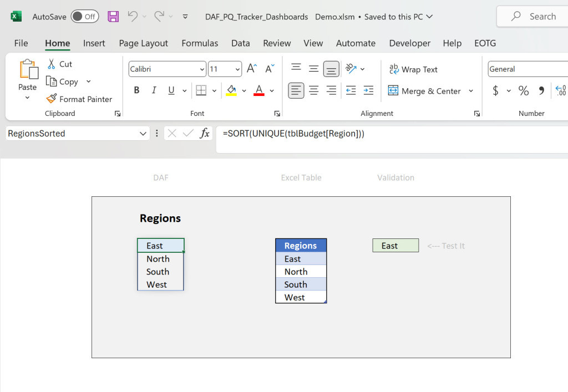
Task: Click Format Painter brush
Action: (79, 99)
